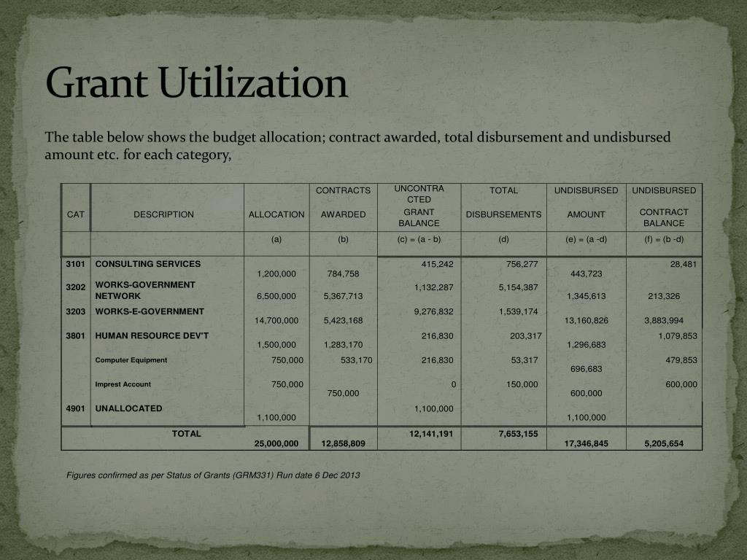Select 'HUMAN RESOURCE DEV'T' description
Image resolution: width=747 pixels, height=560 pixels.
tap(152, 335)
